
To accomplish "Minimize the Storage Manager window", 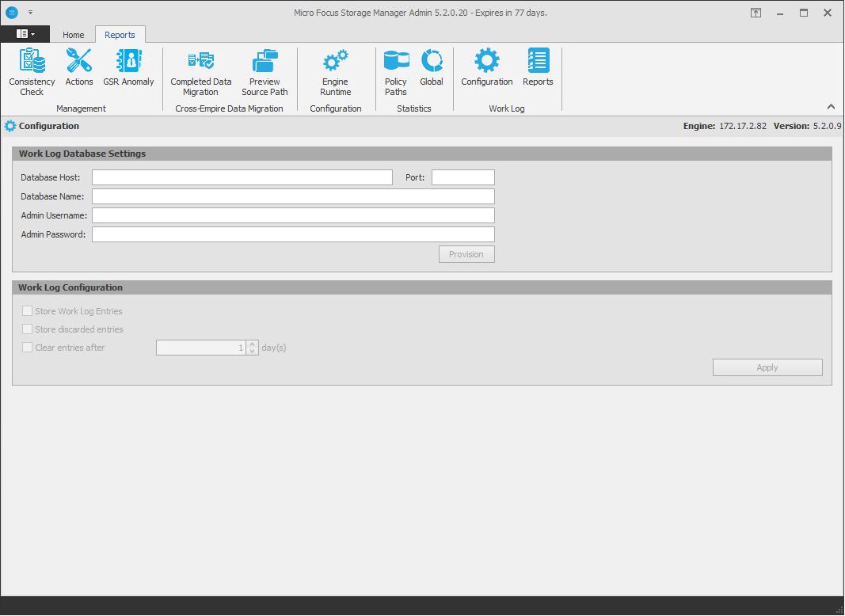I will [780, 13].
